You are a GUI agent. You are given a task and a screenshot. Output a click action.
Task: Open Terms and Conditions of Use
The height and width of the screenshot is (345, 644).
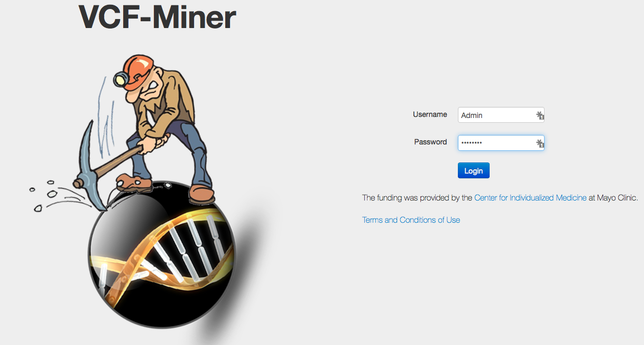tap(411, 220)
